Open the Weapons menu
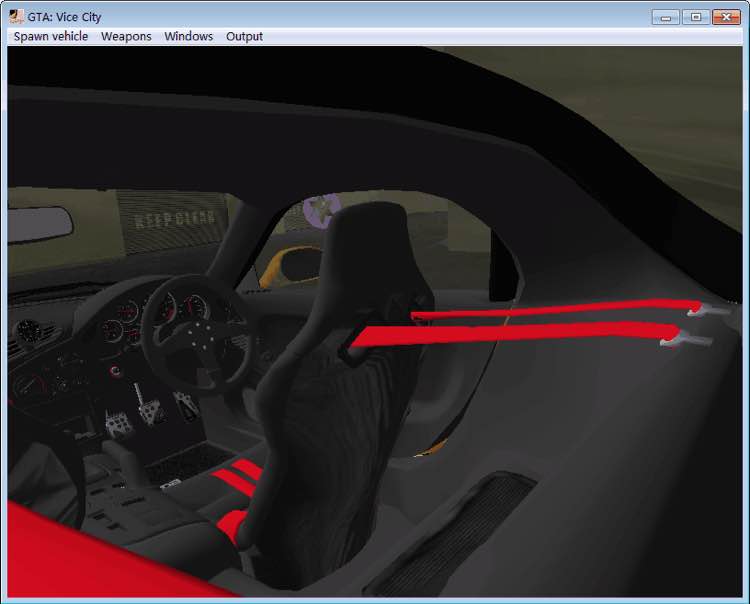Screen dimensions: 750x604 [x=126, y=36]
